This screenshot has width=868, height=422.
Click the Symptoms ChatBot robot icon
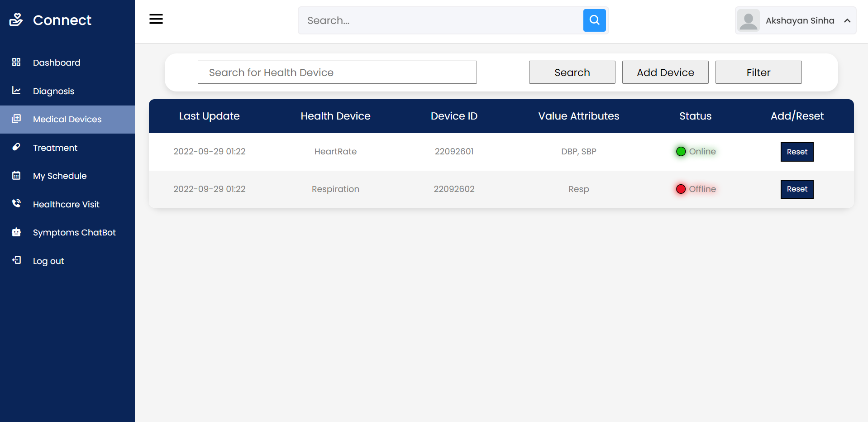pyautogui.click(x=16, y=232)
